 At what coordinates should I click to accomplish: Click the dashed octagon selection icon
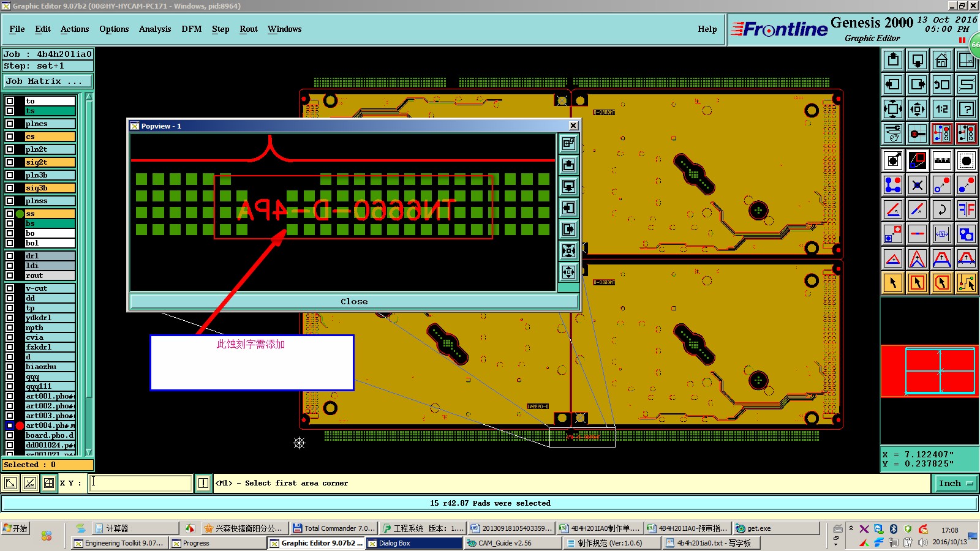click(x=967, y=160)
